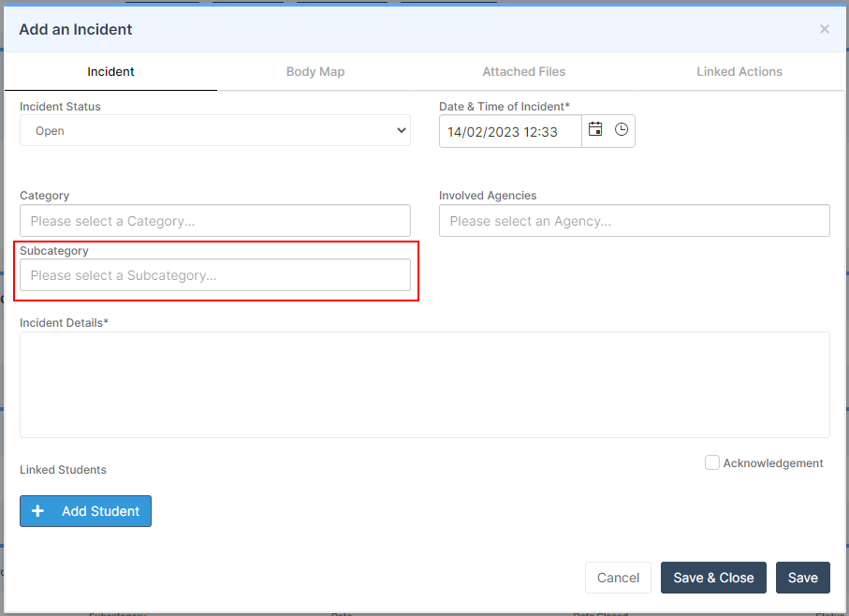Screen dimensions: 849x616
Task: Open the Linked Actions tab
Action: tap(739, 71)
